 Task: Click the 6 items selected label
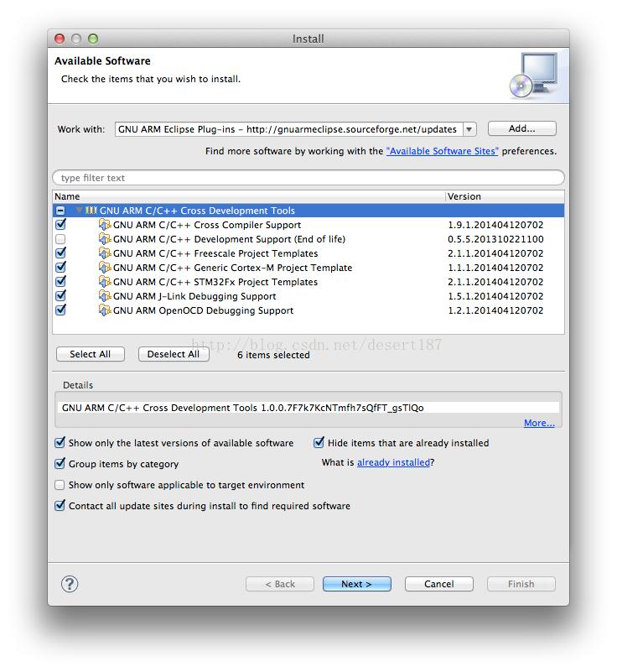[x=273, y=355]
